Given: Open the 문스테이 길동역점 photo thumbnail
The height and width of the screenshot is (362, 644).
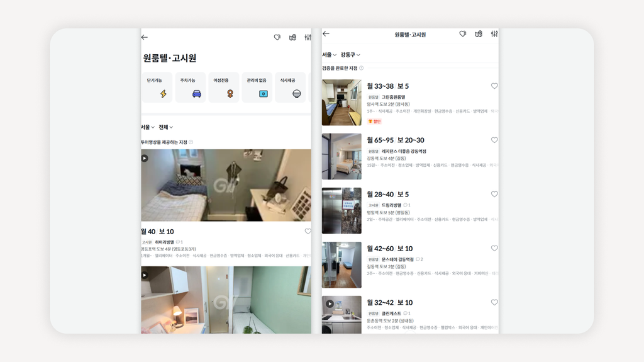Looking at the screenshot, I should [341, 265].
